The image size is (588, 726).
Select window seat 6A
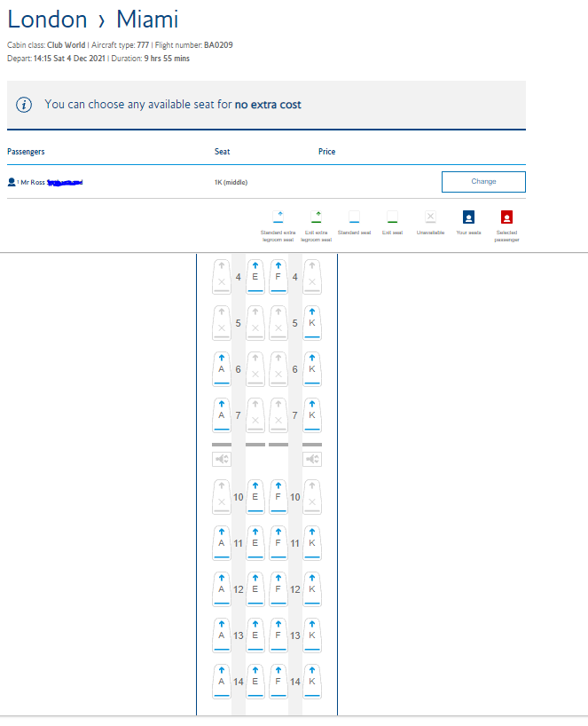coord(222,368)
